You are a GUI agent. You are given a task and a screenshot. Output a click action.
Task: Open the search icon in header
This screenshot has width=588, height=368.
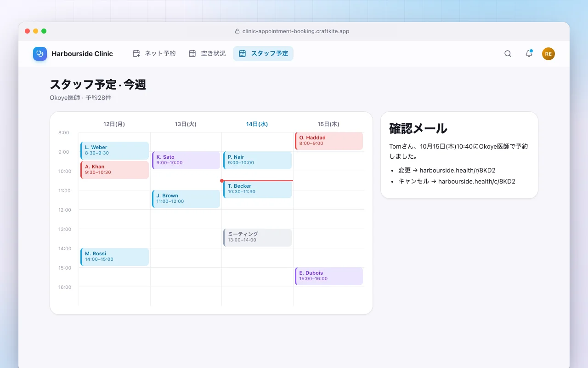tap(508, 54)
